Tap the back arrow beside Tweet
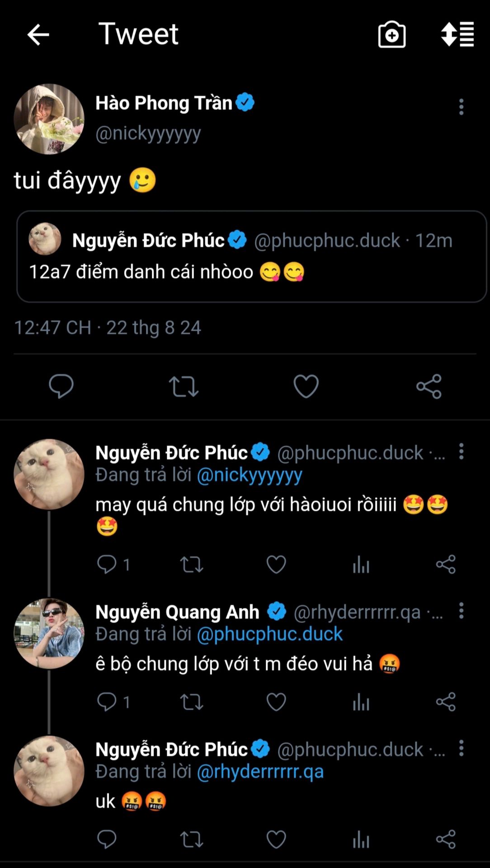 (38, 35)
